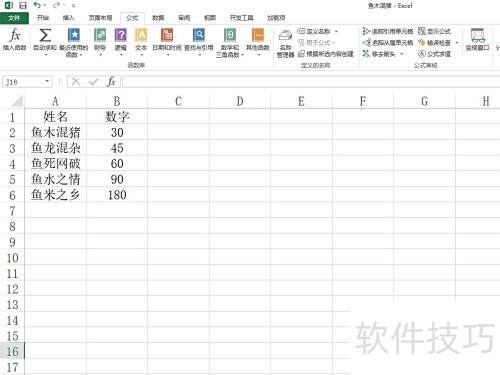Open the Name Manager (名称管理器)

tap(285, 43)
